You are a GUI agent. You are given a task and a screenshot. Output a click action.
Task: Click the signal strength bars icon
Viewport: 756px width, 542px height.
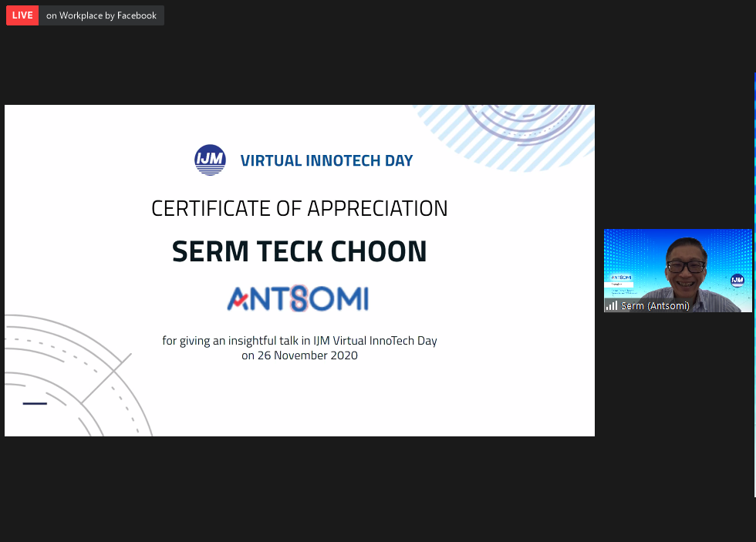611,305
